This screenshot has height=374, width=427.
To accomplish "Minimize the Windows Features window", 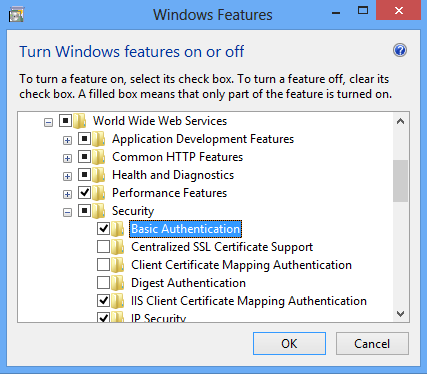I will pyautogui.click(x=336, y=13).
